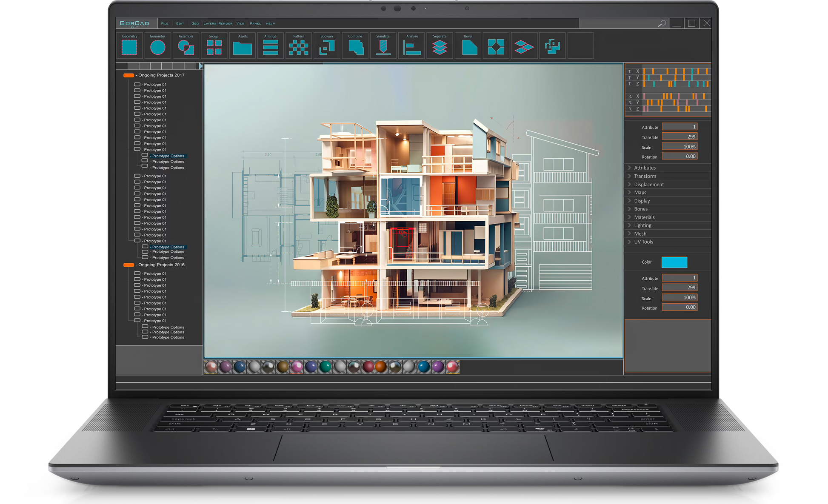Click the Separate layers icon
The height and width of the screenshot is (504, 828).
pyautogui.click(x=440, y=47)
